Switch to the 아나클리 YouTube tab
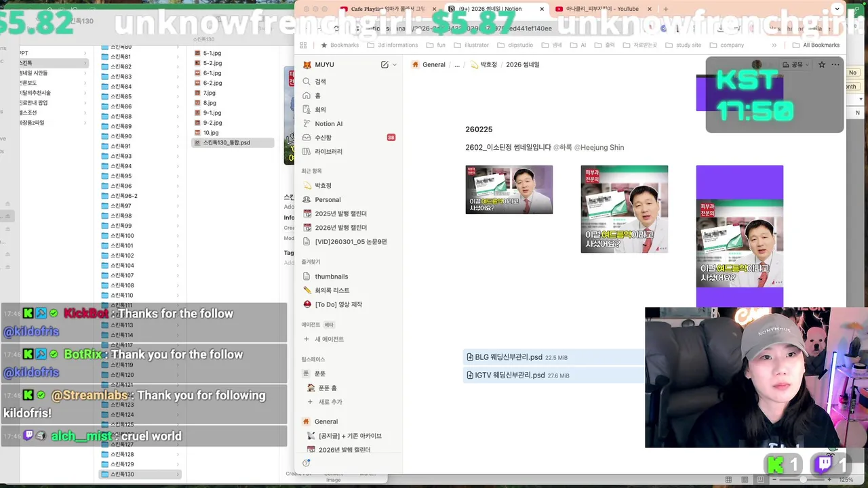 [x=602, y=9]
